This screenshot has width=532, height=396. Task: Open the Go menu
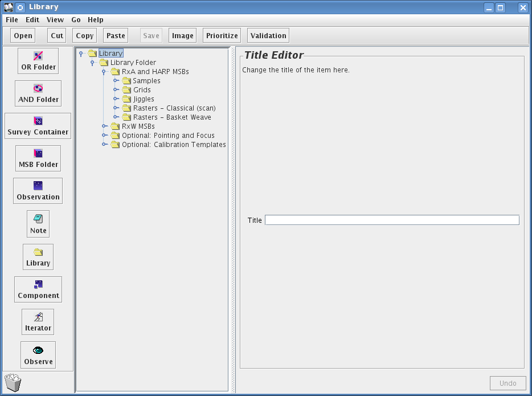pyautogui.click(x=76, y=20)
